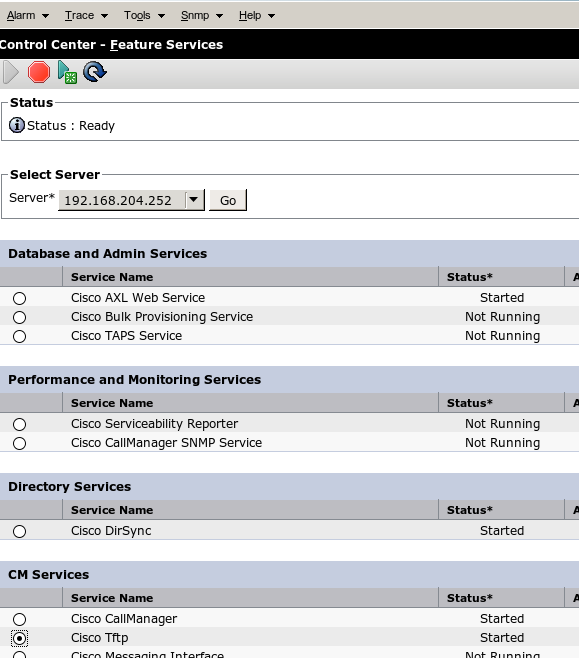
Task: Click the CM Services heading
Action: [x=49, y=574]
